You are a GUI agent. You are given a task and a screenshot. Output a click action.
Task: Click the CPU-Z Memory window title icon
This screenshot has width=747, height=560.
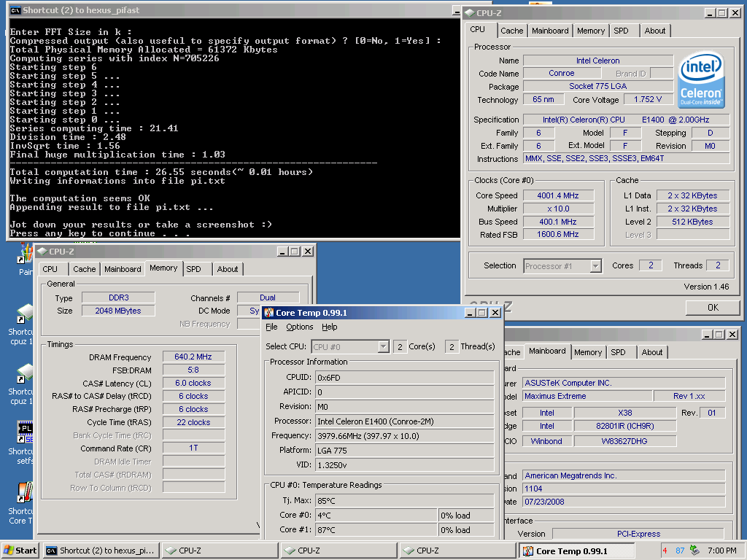click(42, 252)
